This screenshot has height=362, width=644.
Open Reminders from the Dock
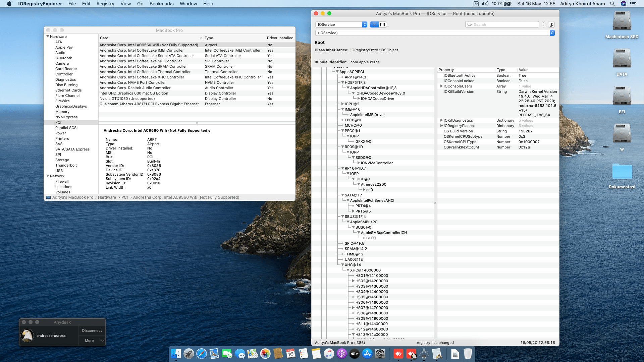(304, 354)
